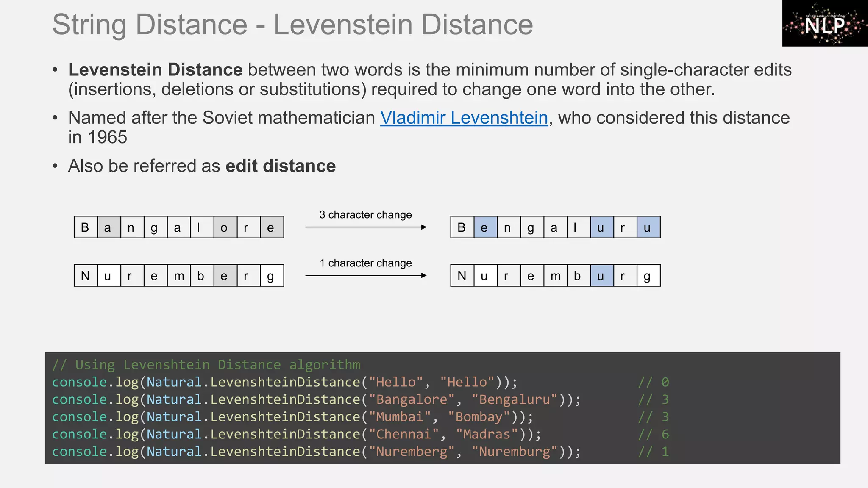
Task: Click the gray 'e' cell in Nuremberg
Action: click(225, 276)
